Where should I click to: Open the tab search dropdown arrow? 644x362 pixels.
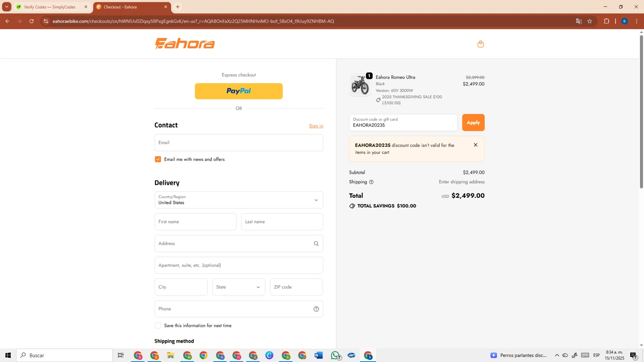[6, 7]
